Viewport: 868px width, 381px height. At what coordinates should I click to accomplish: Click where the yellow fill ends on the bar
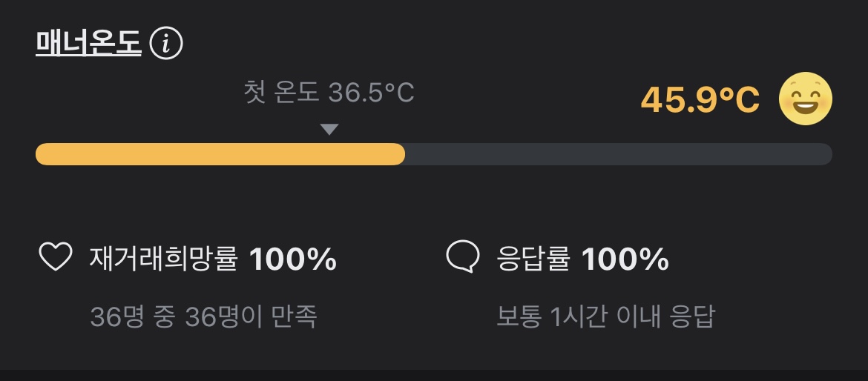coord(402,154)
